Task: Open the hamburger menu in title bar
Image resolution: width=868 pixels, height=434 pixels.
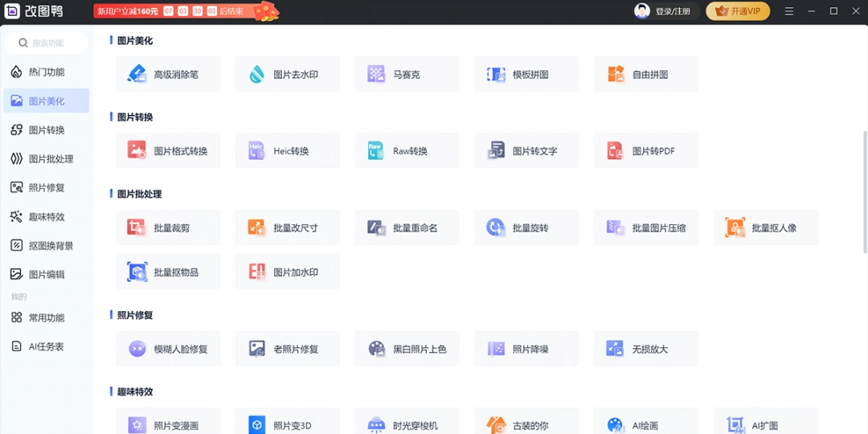Action: click(x=789, y=11)
